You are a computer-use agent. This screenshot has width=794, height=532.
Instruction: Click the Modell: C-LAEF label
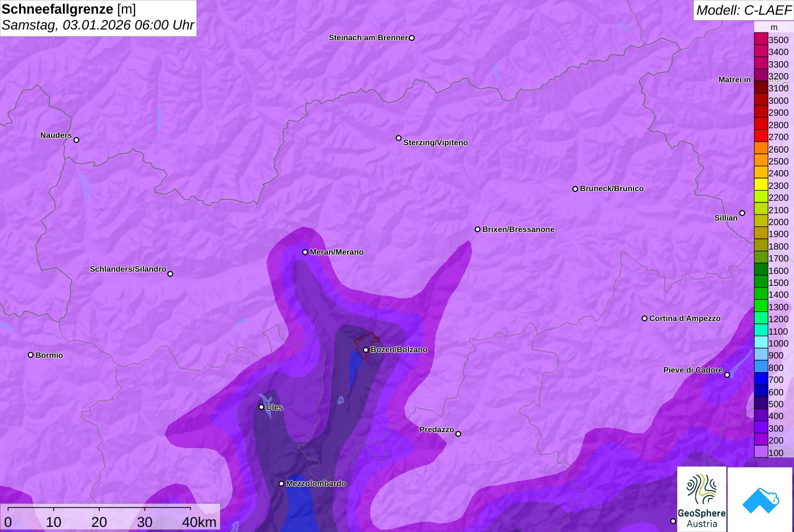coord(744,10)
